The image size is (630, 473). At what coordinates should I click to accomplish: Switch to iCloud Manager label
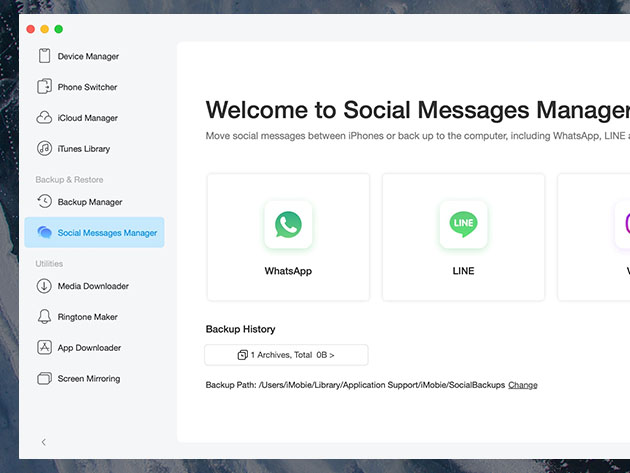(88, 118)
